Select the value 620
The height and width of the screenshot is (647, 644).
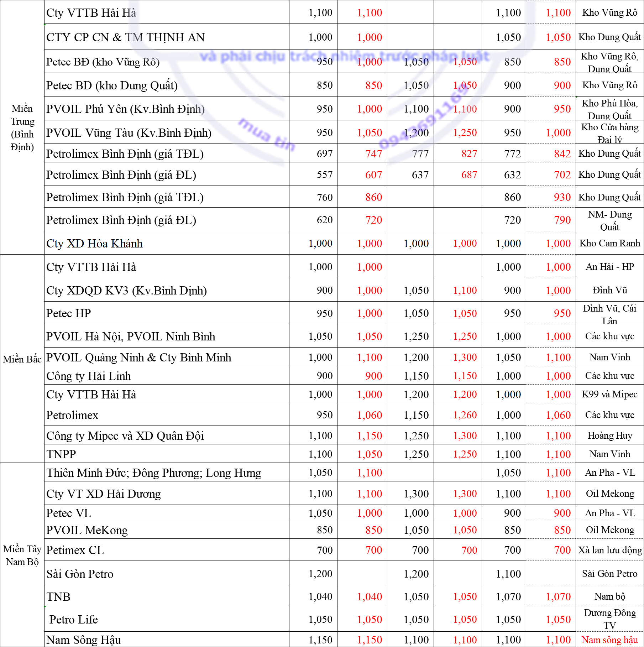pyautogui.click(x=324, y=220)
